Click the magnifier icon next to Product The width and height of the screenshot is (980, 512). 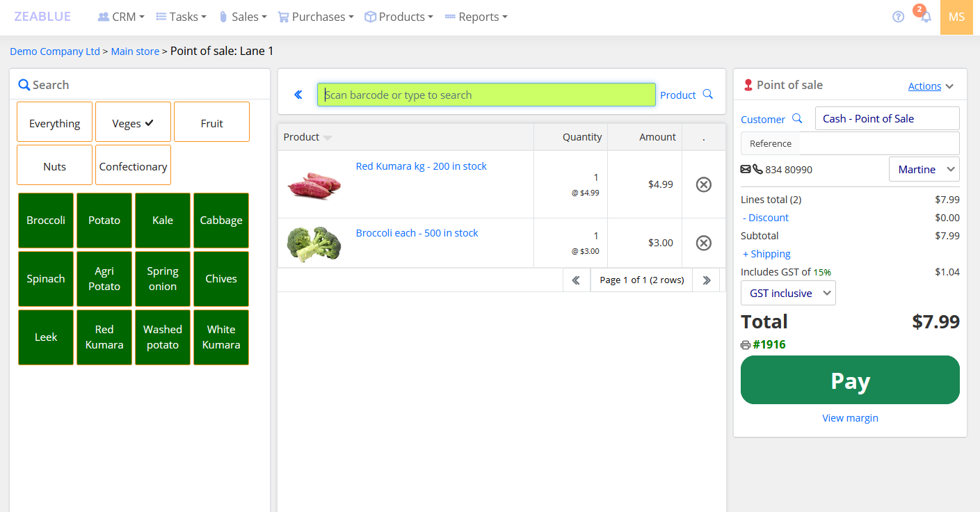coord(707,95)
